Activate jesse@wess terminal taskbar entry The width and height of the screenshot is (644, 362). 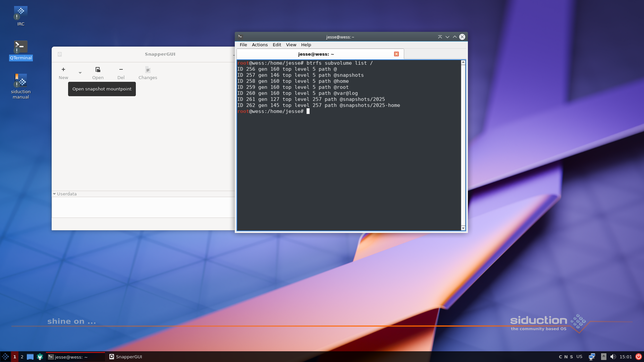click(x=75, y=357)
